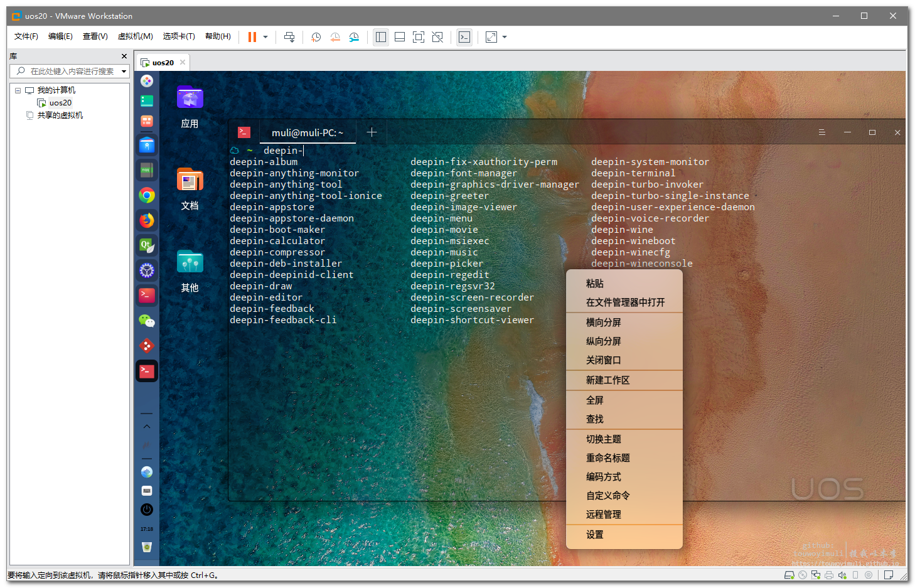This screenshot has width=915, height=588.
Task: Open the 帮助(H) menu
Action: [x=218, y=36]
